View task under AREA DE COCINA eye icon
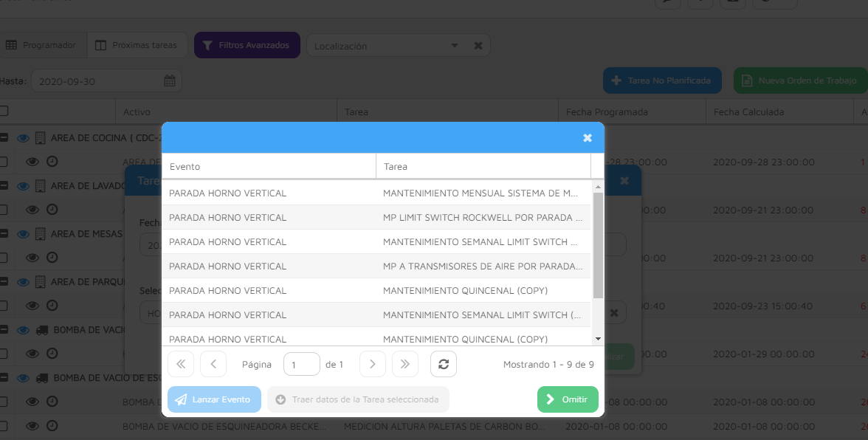 (x=32, y=162)
